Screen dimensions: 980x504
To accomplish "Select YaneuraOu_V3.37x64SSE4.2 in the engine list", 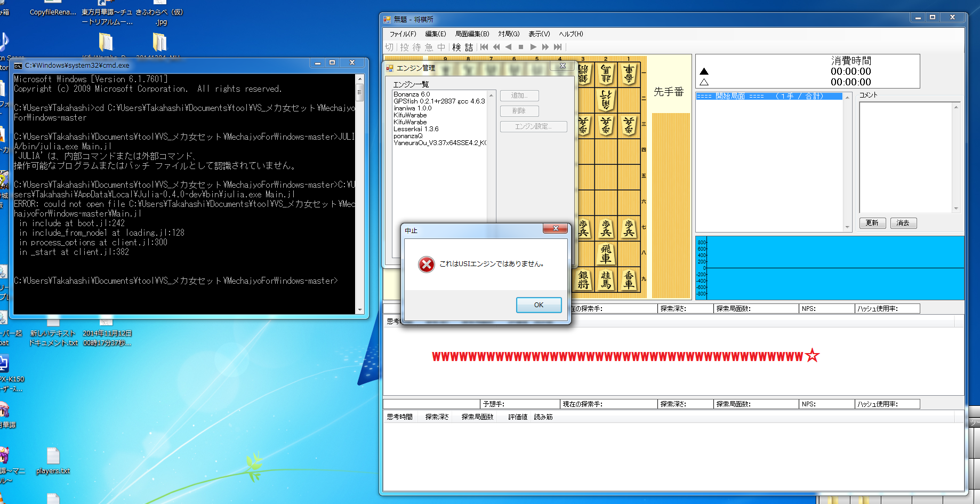I will [x=440, y=143].
